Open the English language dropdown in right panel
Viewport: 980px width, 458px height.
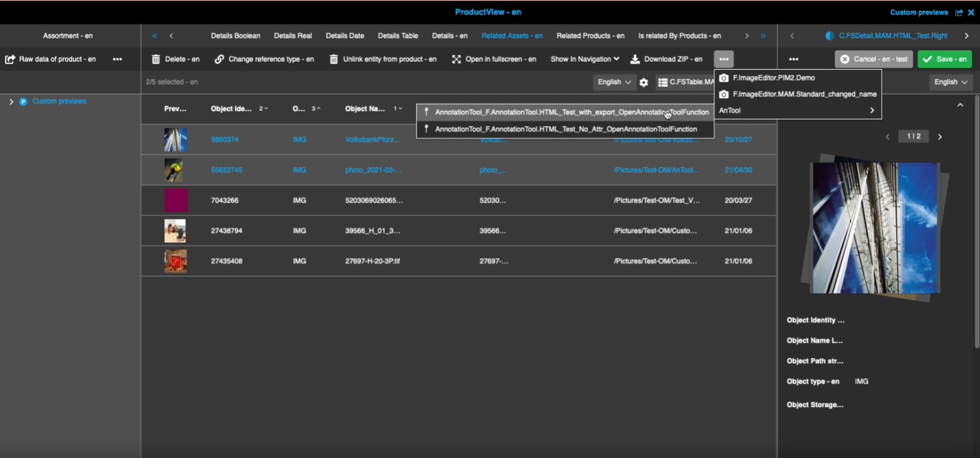[x=950, y=82]
